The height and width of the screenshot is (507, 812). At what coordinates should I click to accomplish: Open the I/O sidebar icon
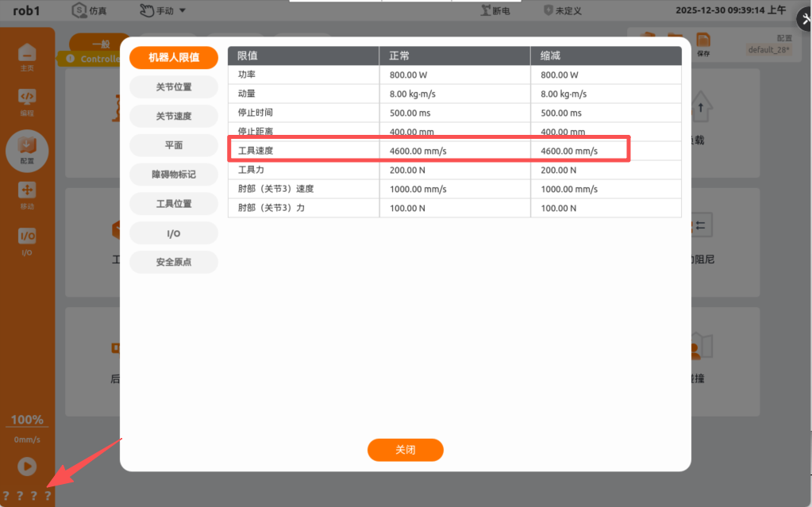[x=27, y=240]
